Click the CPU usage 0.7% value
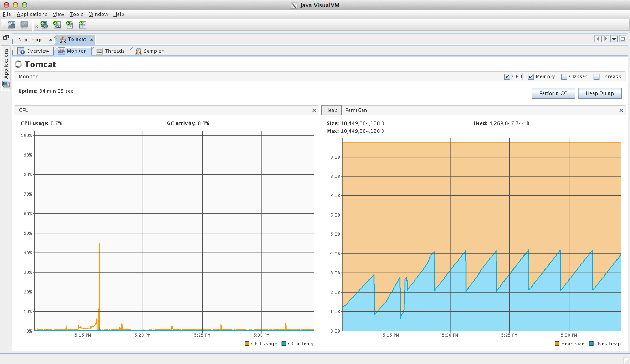The image size is (630, 364). click(56, 123)
